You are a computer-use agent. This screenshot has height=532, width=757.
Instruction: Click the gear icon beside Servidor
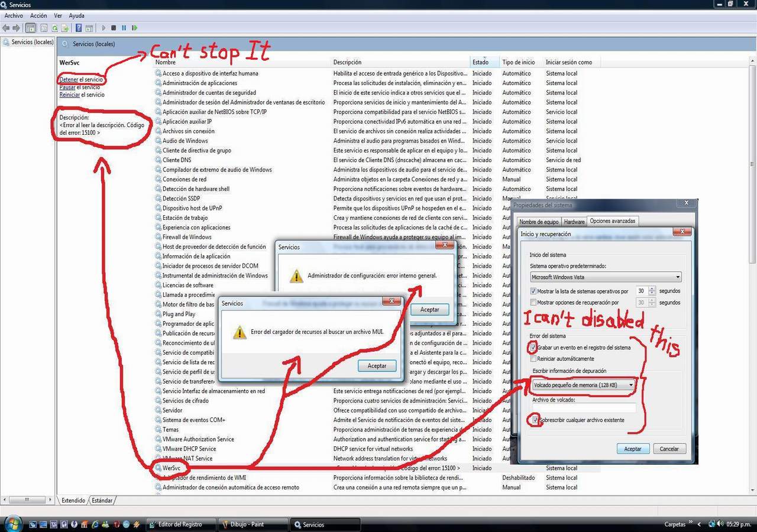pos(158,410)
